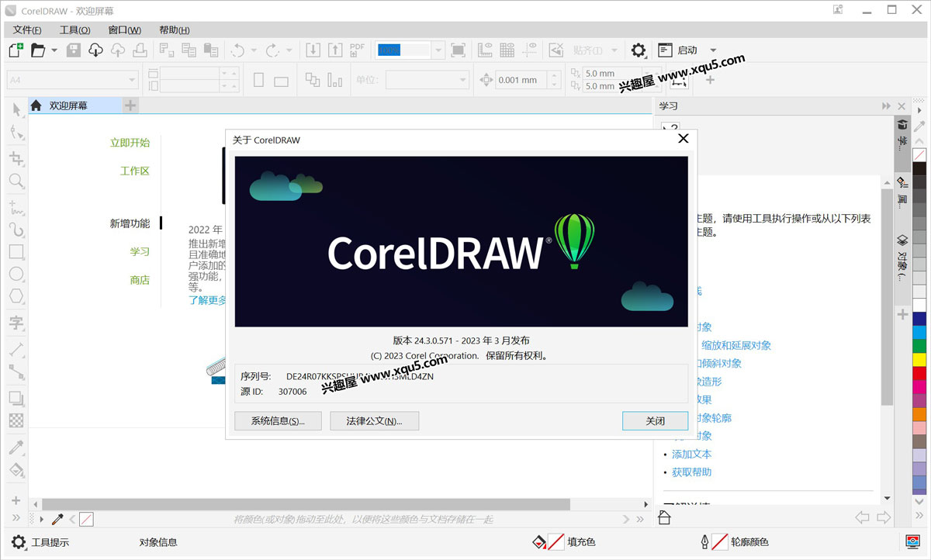The height and width of the screenshot is (560, 931).
Task: Switch to the 欢迎屏幕 tab
Action: 68,105
